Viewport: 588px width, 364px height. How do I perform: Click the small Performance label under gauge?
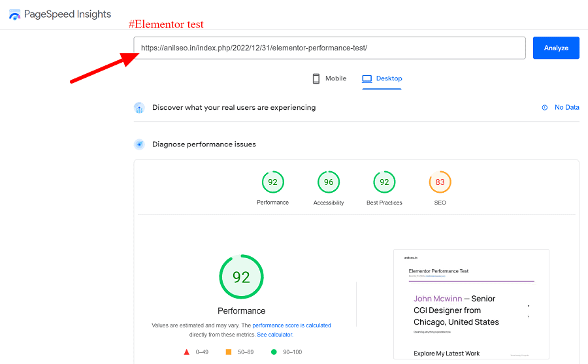tap(272, 203)
